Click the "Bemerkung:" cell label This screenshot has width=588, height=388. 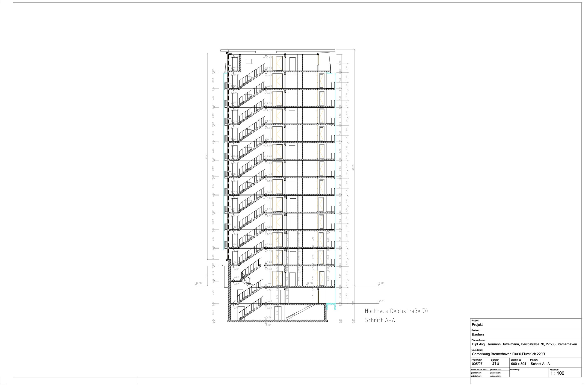click(x=515, y=370)
